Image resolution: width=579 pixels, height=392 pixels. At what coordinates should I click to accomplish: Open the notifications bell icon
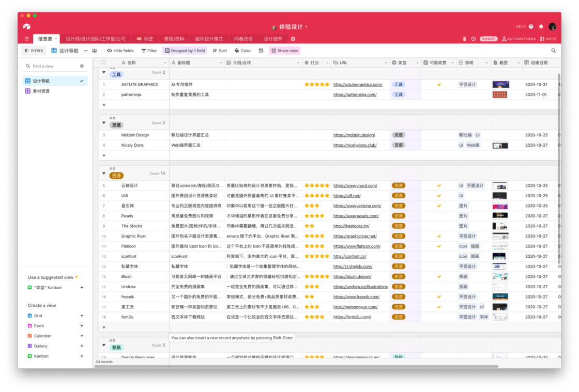click(x=541, y=26)
